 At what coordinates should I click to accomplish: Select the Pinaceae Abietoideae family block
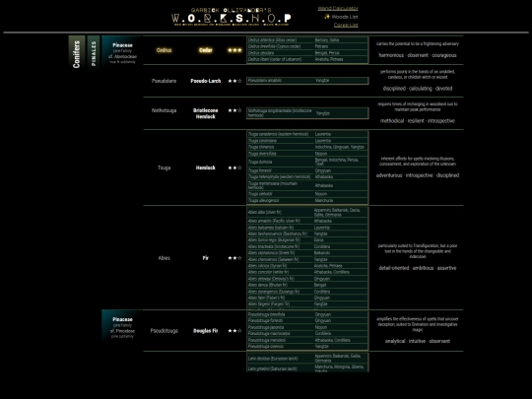(122, 53)
